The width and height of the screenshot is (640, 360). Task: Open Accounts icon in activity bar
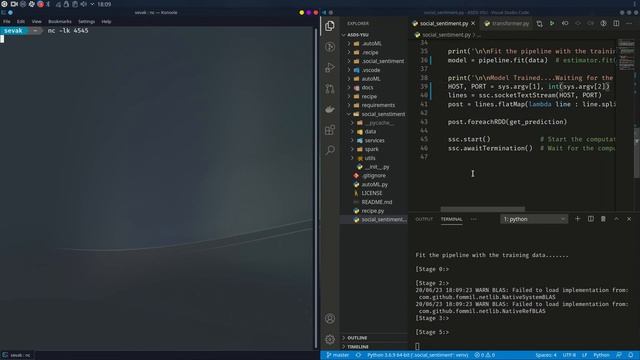[330, 318]
